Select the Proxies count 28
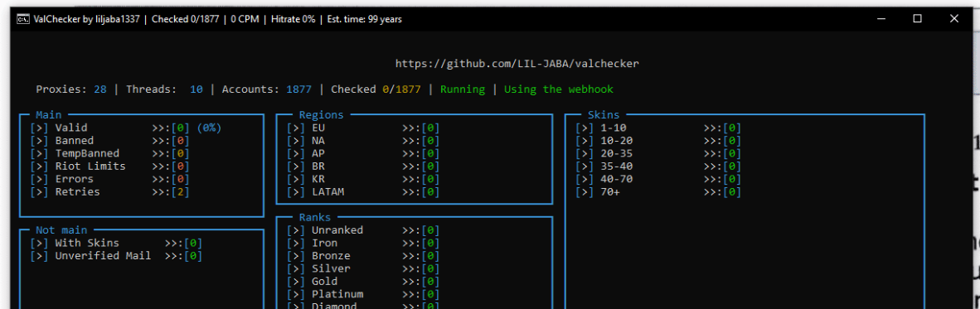Viewport: 980px width, 309px height. pos(100,89)
